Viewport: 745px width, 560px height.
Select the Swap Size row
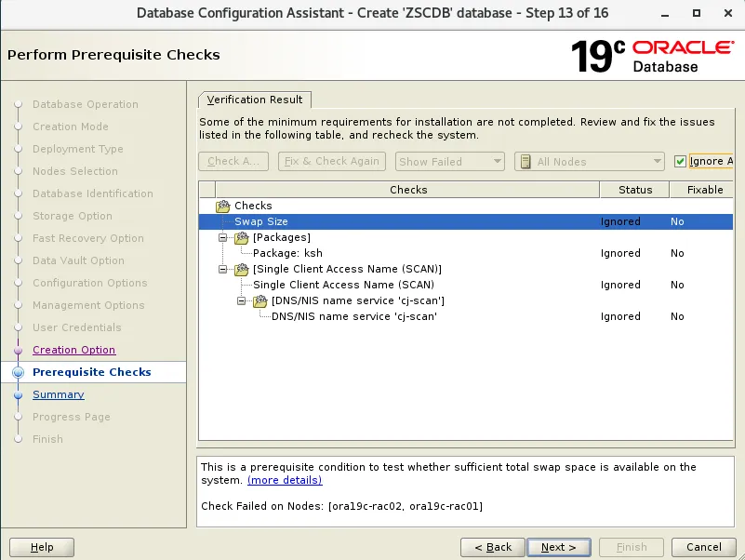point(466,221)
